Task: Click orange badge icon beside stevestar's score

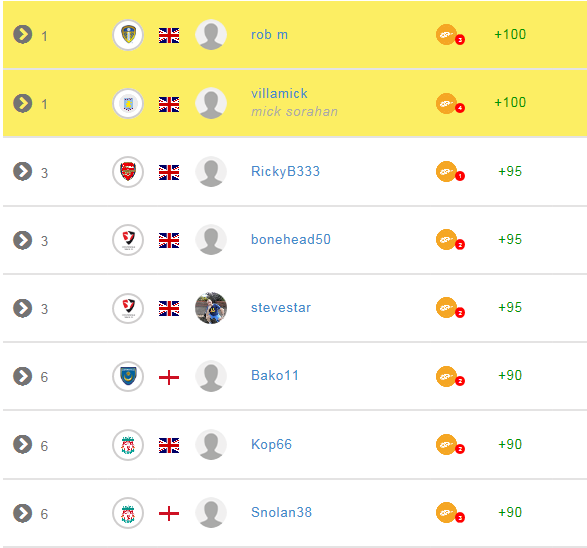Action: [x=450, y=308]
